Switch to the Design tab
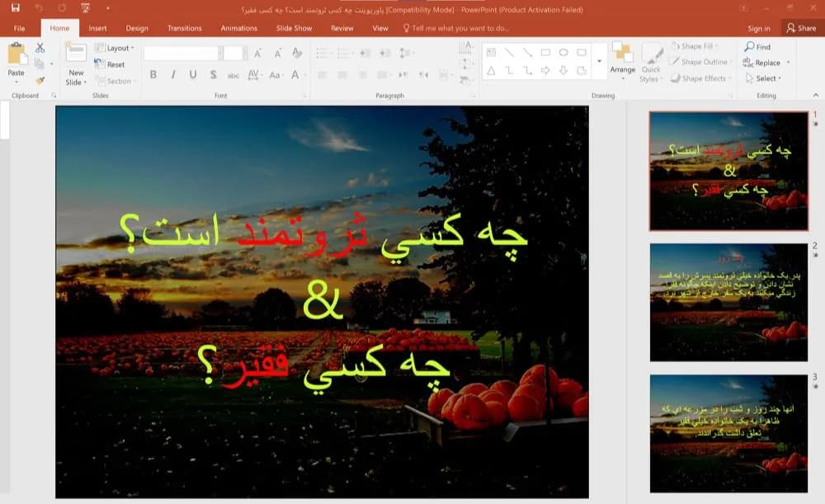The image size is (825, 504). click(137, 28)
